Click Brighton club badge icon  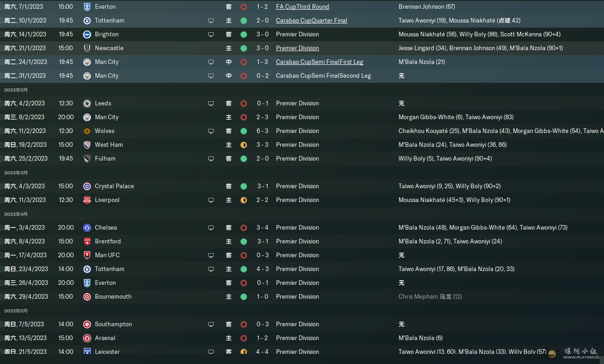click(x=87, y=35)
